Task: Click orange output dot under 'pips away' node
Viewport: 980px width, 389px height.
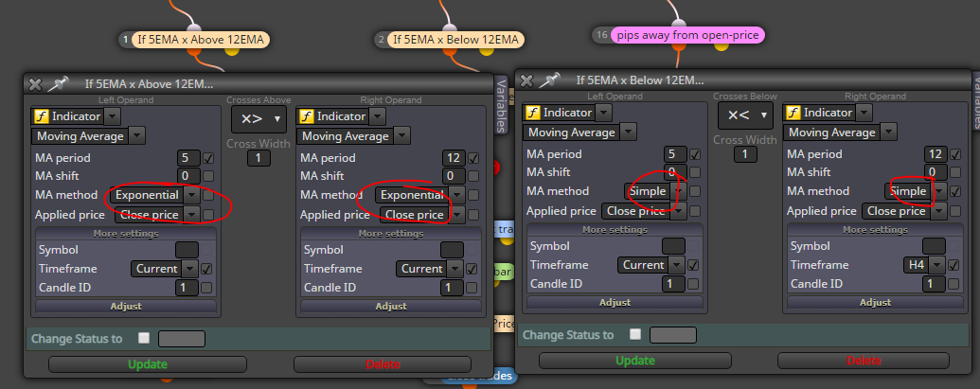Action: click(680, 45)
